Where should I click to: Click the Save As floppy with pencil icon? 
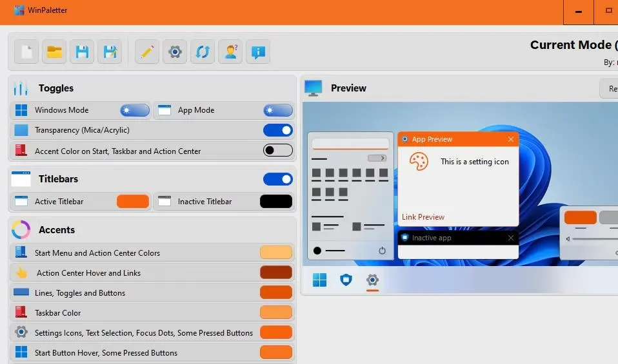(110, 52)
